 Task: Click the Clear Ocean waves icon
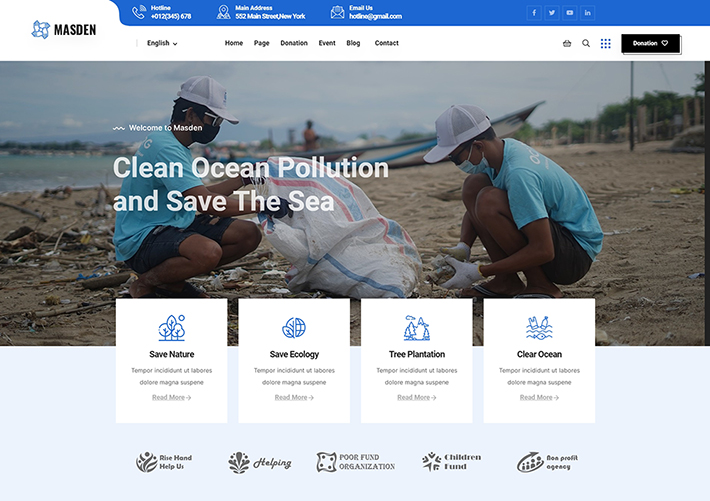(539, 328)
